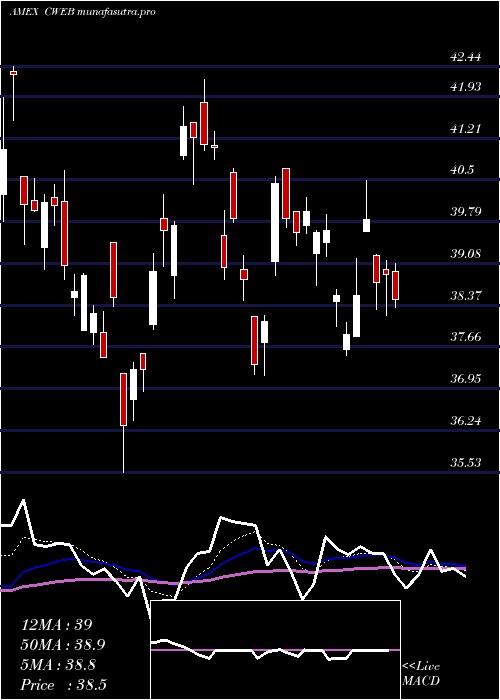Click the 36.24 price axis label
The height and width of the screenshot is (700, 500).
(x=467, y=421)
